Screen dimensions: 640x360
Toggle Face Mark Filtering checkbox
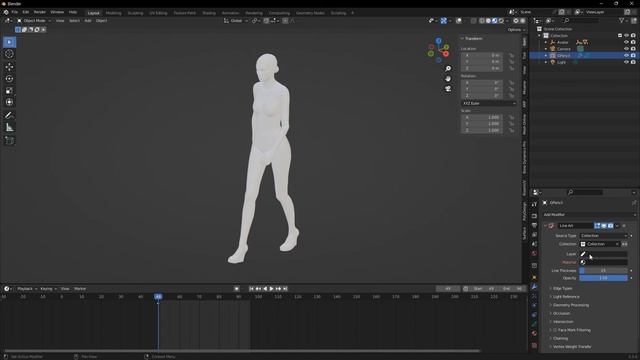(555, 330)
